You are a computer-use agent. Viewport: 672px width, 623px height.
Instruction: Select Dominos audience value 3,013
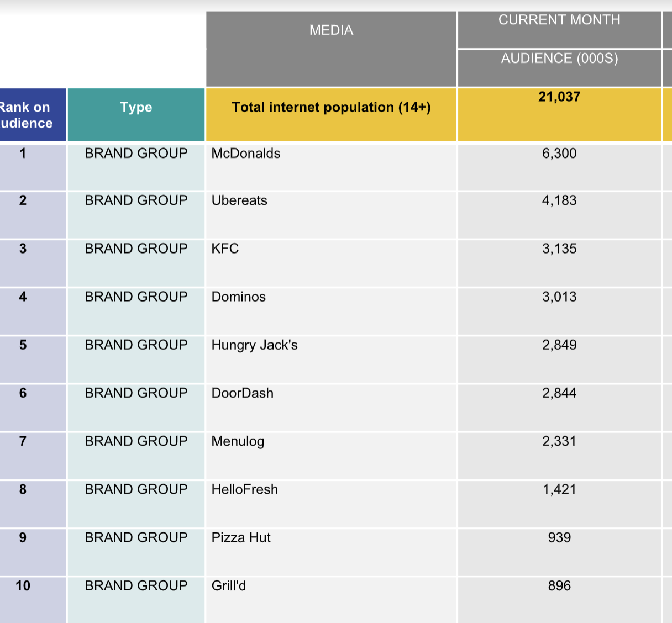tap(559, 297)
